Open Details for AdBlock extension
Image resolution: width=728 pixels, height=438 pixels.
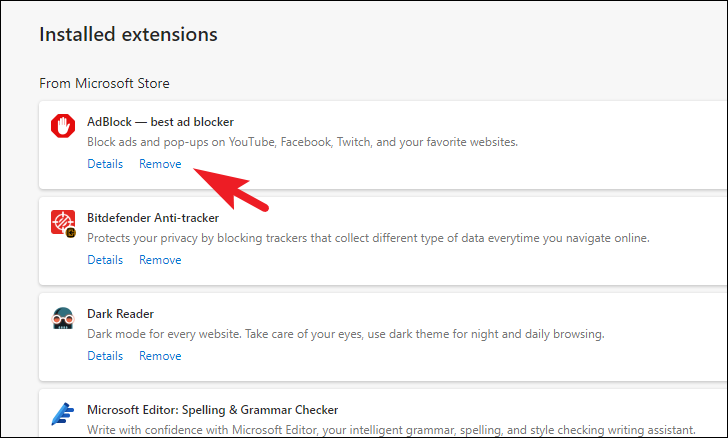(105, 164)
